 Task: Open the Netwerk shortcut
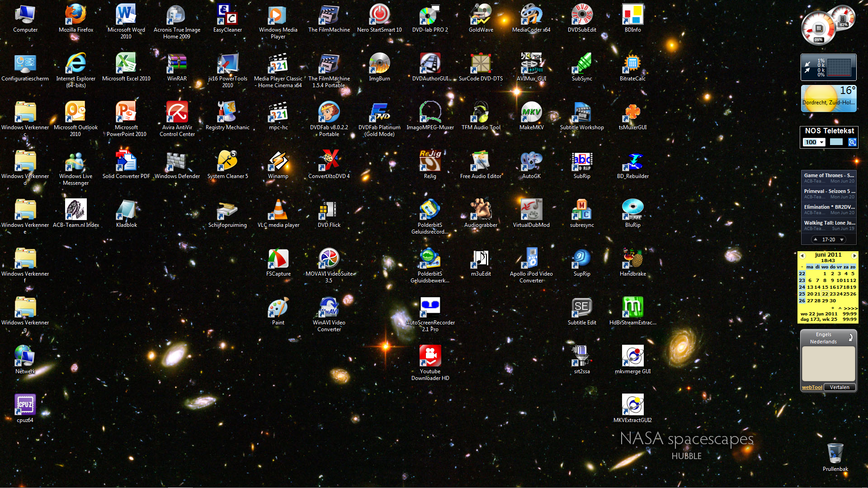tap(25, 360)
